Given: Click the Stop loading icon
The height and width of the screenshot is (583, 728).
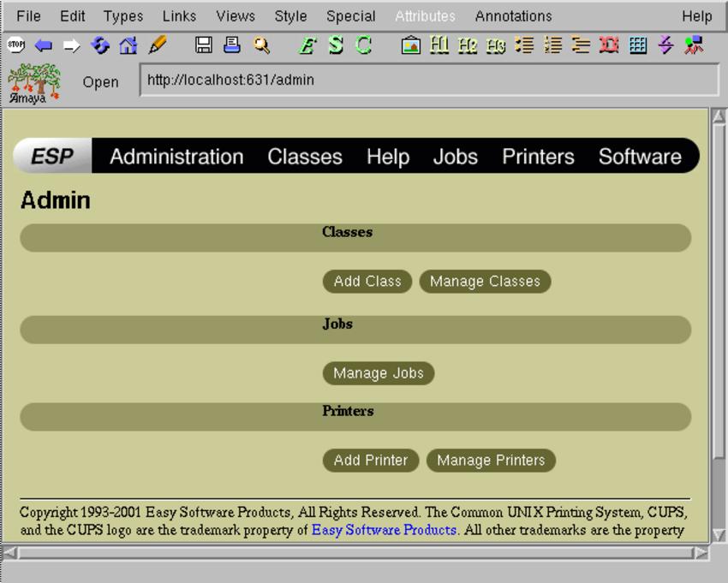Looking at the screenshot, I should pyautogui.click(x=15, y=45).
